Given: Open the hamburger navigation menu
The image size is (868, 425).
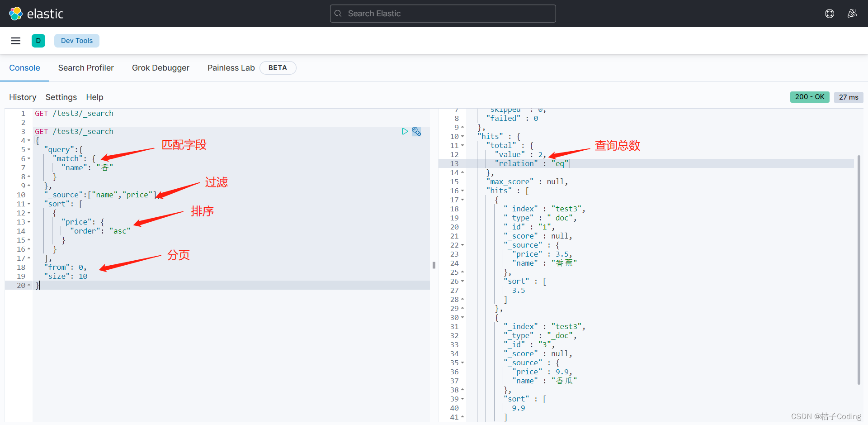Looking at the screenshot, I should (x=16, y=41).
